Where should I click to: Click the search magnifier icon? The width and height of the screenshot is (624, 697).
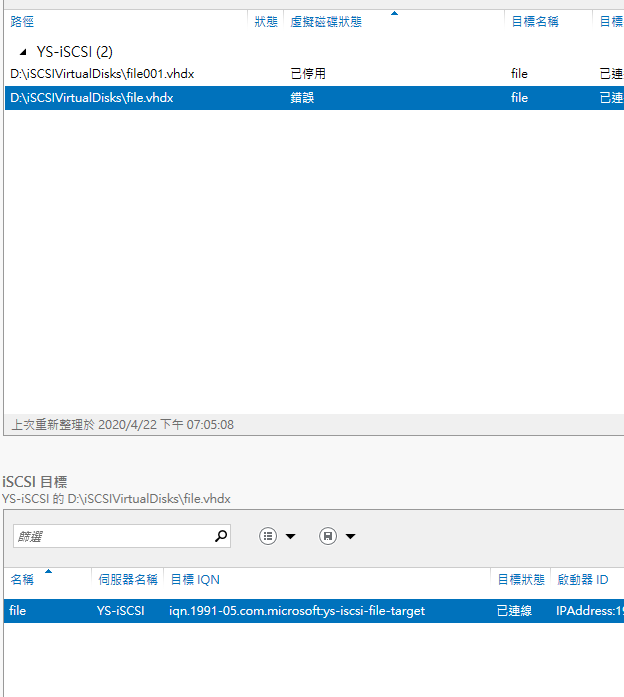point(221,536)
